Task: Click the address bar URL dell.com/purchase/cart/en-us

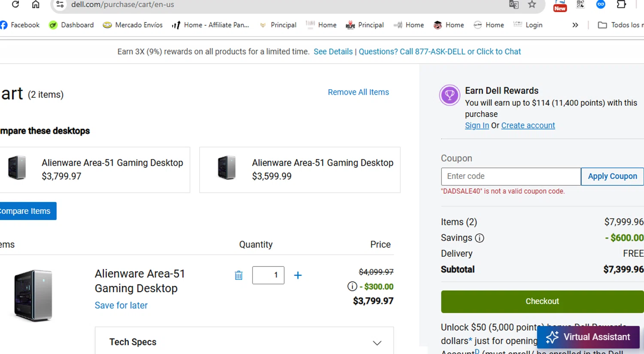Action: pos(123,4)
